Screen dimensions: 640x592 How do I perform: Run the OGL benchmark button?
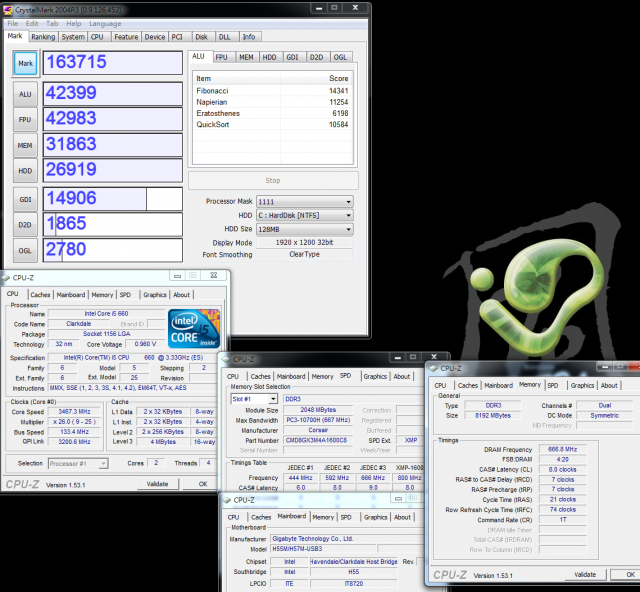[25, 250]
